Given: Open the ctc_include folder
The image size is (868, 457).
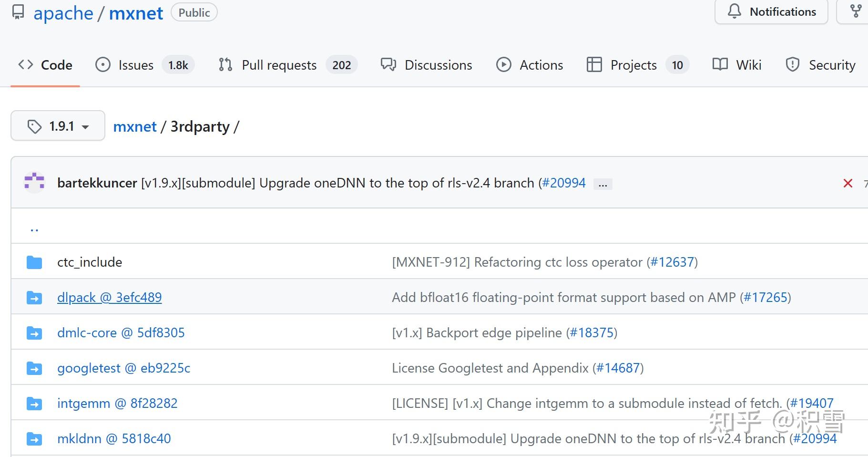Looking at the screenshot, I should (90, 262).
